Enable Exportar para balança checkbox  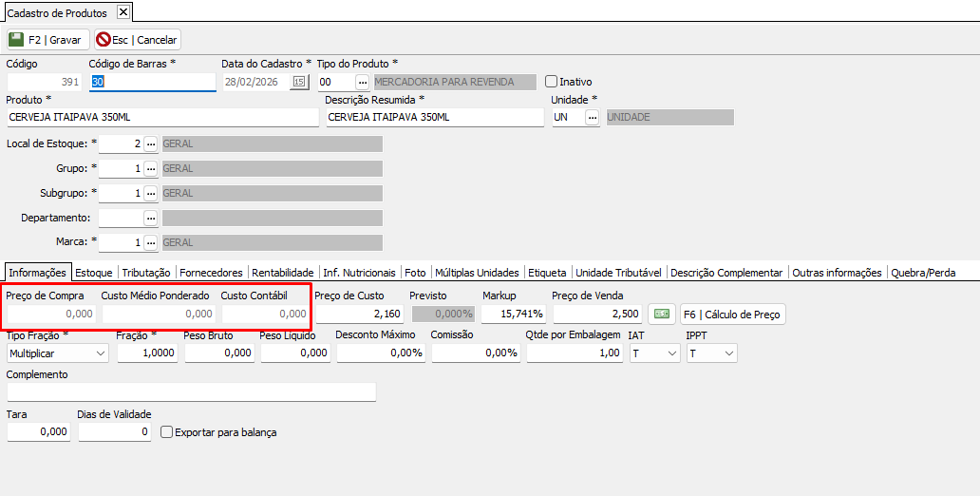point(167,432)
